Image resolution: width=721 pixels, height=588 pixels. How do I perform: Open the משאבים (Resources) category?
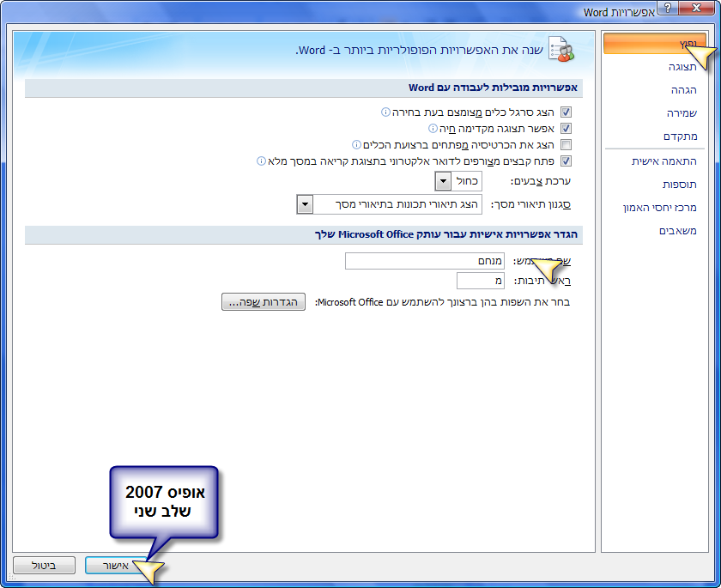tap(678, 231)
